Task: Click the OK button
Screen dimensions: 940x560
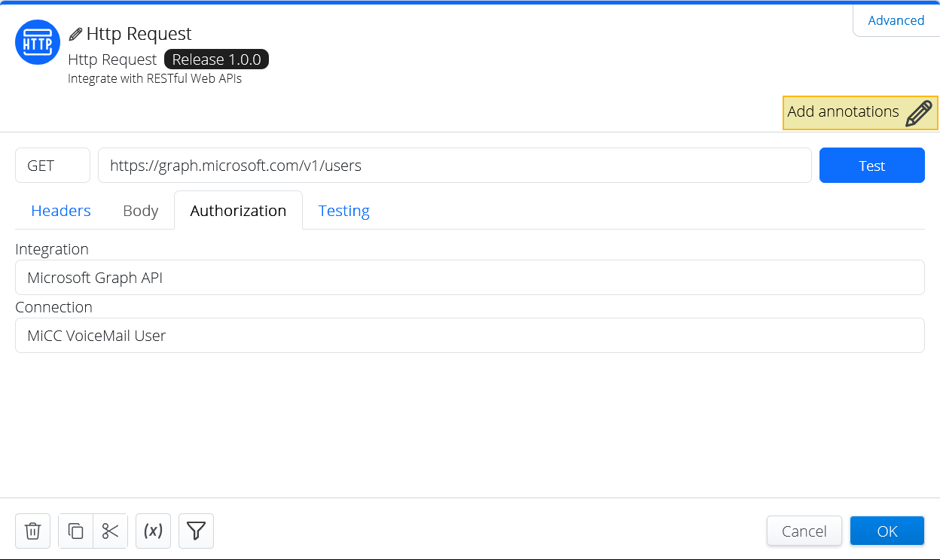Action: (887, 531)
